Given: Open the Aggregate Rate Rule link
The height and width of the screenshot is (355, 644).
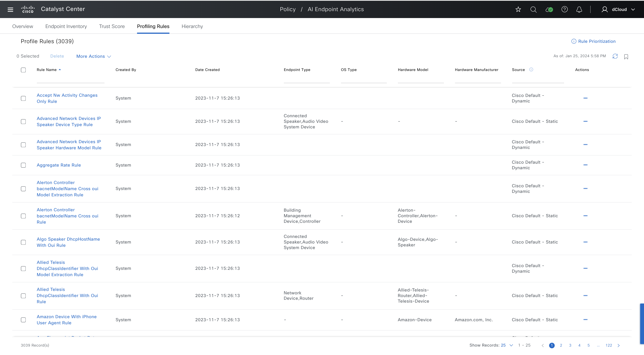Looking at the screenshot, I should pos(59,165).
